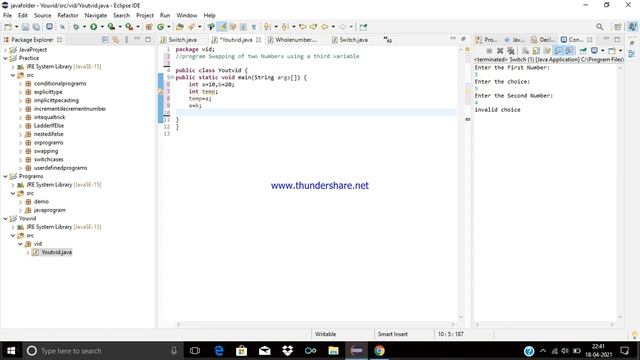Click Collapse All in Package Explorer
The height and width of the screenshot is (360, 640).
(x=105, y=40)
